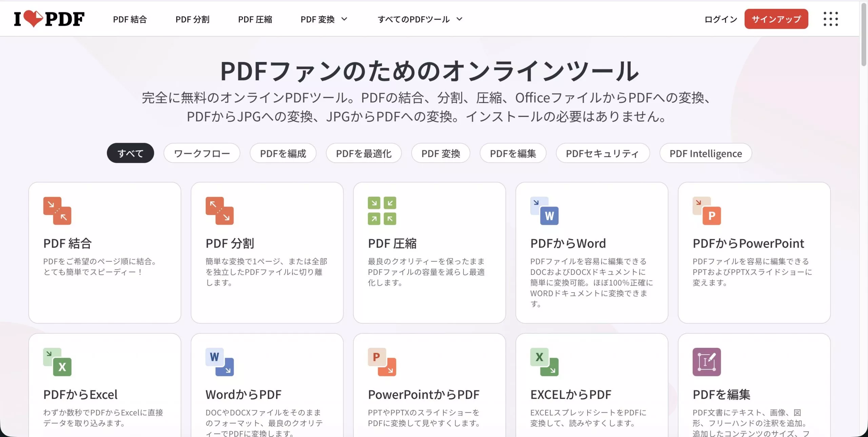Click the PDFを編集 edit icon
The height and width of the screenshot is (437, 868).
pos(707,362)
